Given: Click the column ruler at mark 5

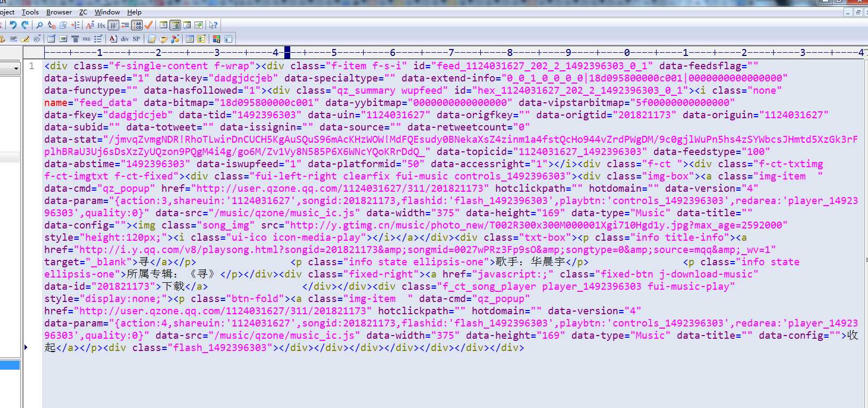Looking at the screenshot, I should click(334, 52).
